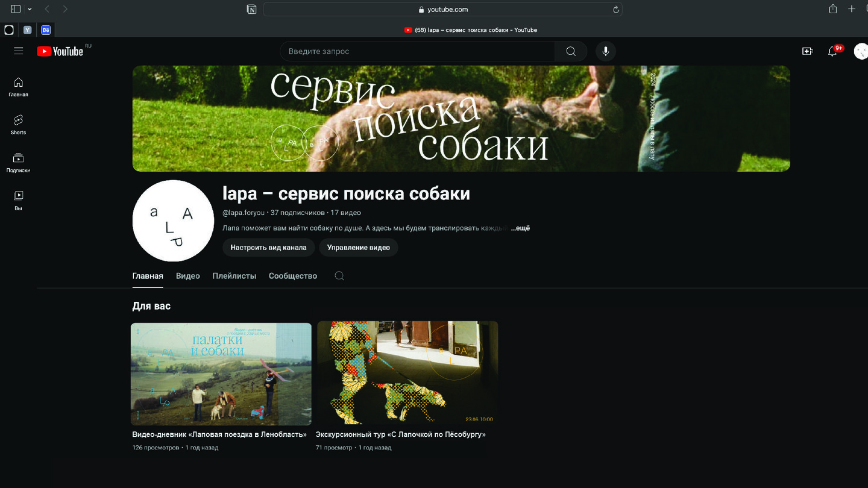Screen dimensions: 868x488
Task: Open the YouTube guide hamburger menu
Action: pyautogui.click(x=19, y=51)
